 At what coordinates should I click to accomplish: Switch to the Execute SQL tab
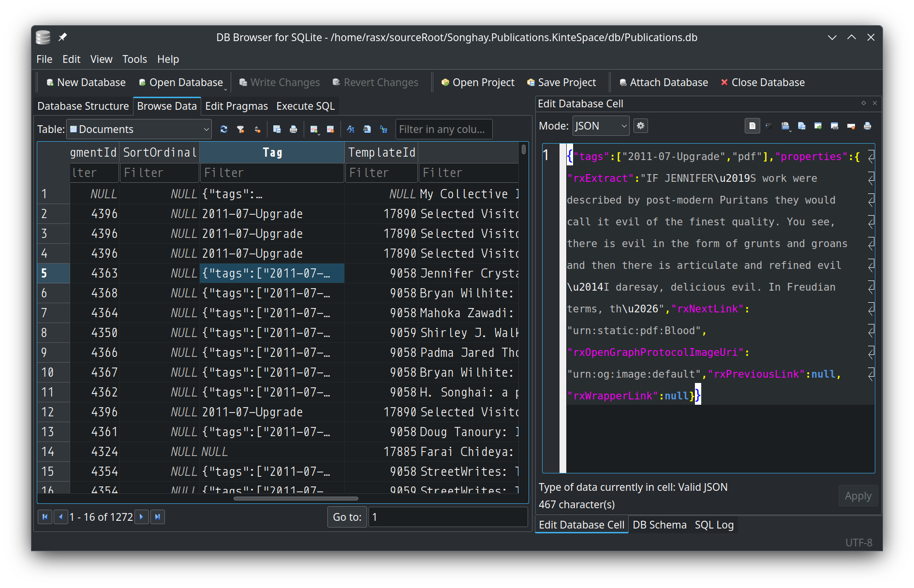click(306, 106)
